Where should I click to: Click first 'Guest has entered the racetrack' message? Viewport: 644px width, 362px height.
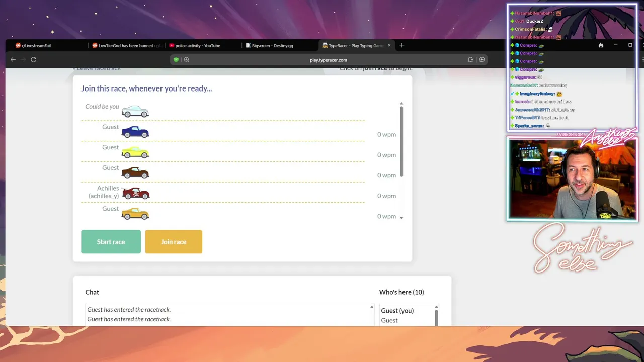129,310
